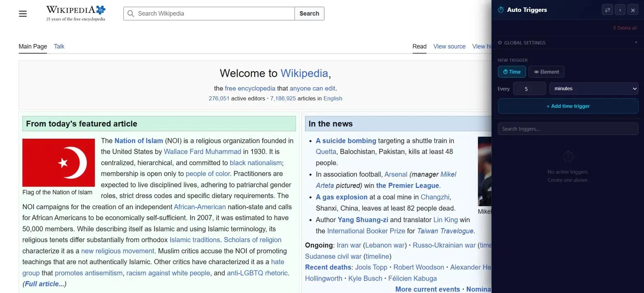Click the Wikipedia 25 years logo

(x=76, y=13)
